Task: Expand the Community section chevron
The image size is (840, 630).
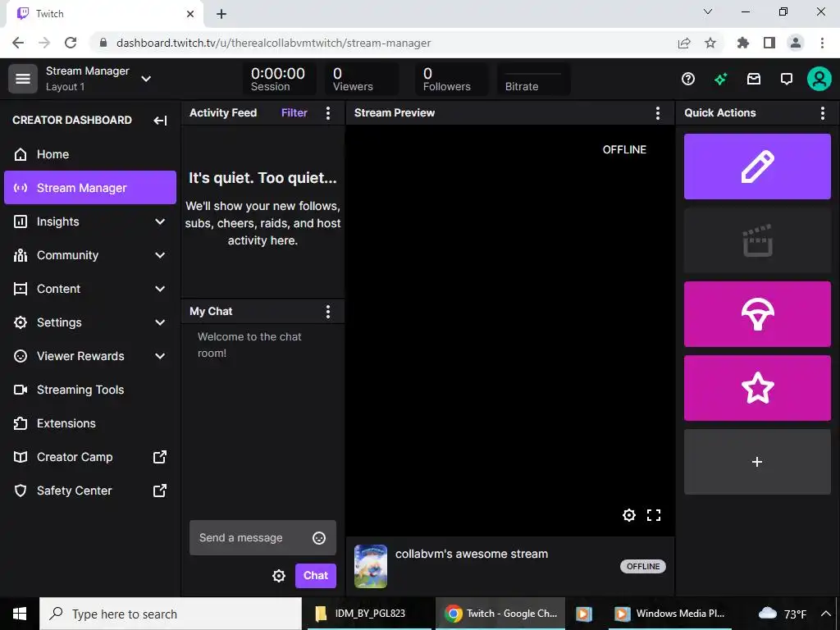Action: [x=160, y=255]
